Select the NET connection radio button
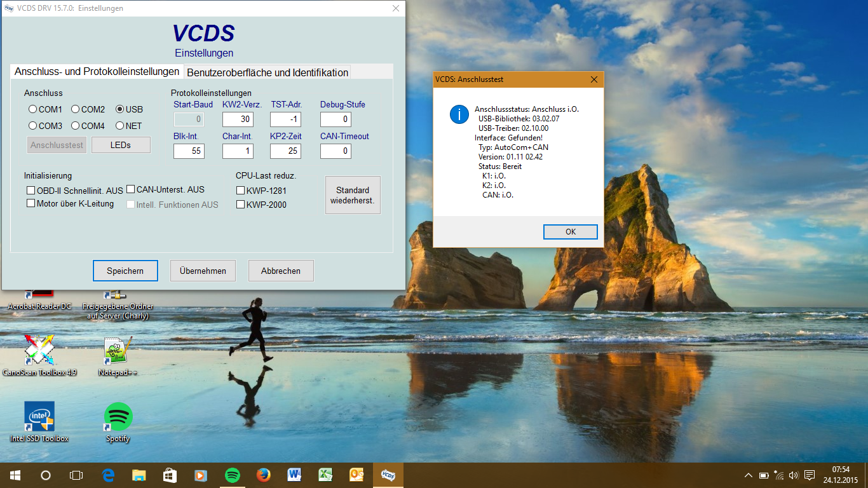The width and height of the screenshot is (868, 488). pos(120,126)
